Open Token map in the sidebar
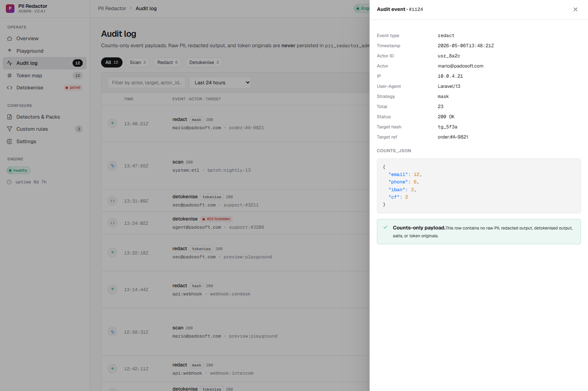The height and width of the screenshot is (391, 588). [44, 76]
